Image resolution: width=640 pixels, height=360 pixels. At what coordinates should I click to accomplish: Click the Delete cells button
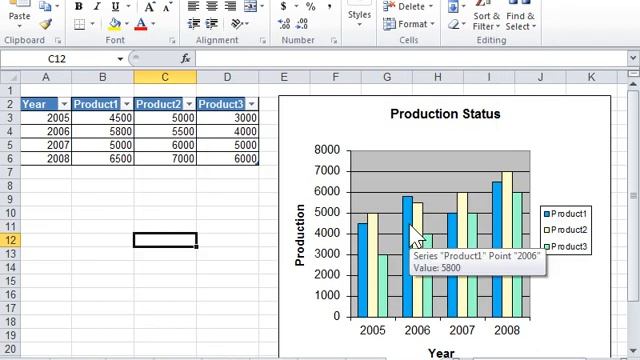click(407, 6)
